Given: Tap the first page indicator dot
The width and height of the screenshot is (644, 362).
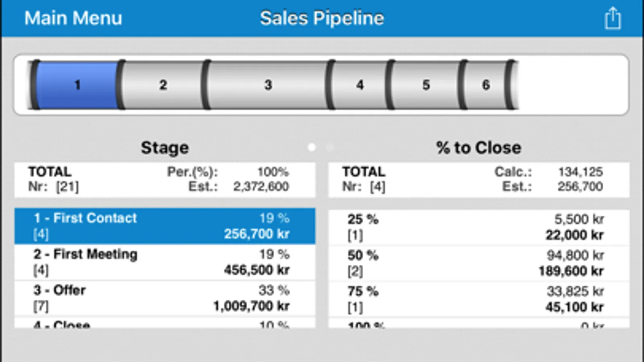Looking at the screenshot, I should (311, 148).
